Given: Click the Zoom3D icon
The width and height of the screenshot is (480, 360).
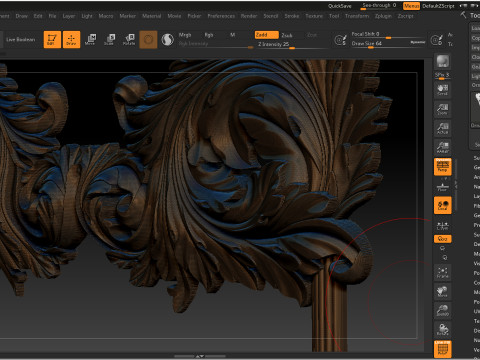Looking at the screenshot, I should 443,310.
